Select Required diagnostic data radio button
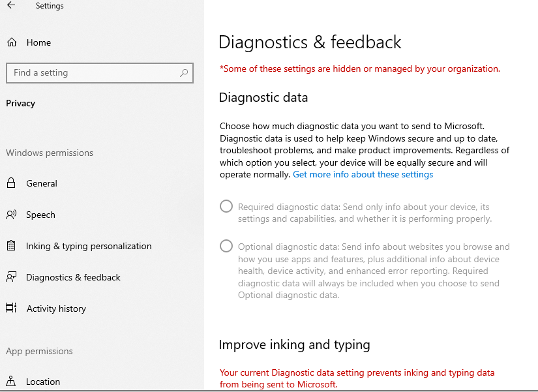 (x=226, y=207)
